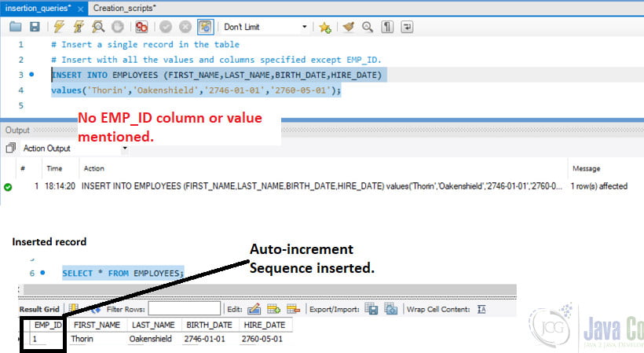Viewport: 644px width, 353px height.
Task: Toggle word wrap in editor
Action: (407, 27)
